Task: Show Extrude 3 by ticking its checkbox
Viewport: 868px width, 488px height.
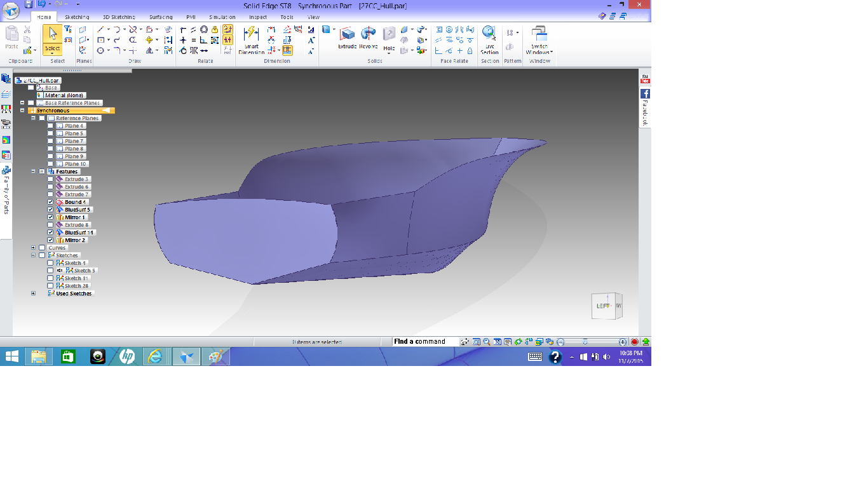Action: 50,179
